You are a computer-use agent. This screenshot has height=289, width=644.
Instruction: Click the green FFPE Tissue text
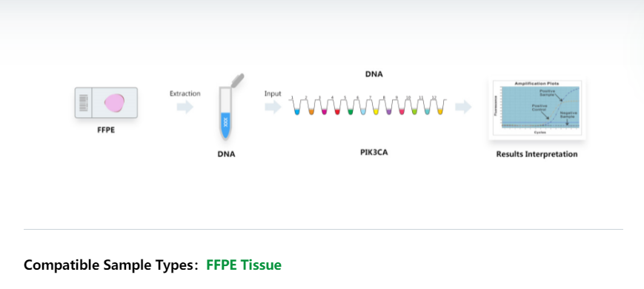[x=244, y=265]
